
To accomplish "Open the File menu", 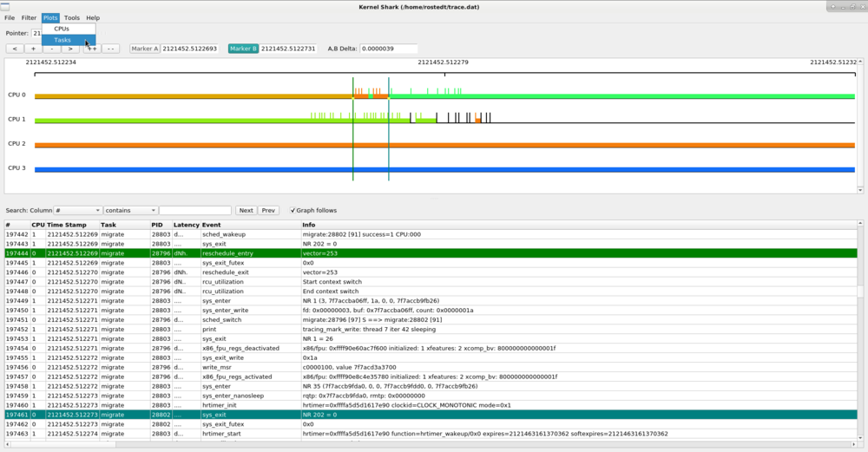I will point(10,17).
